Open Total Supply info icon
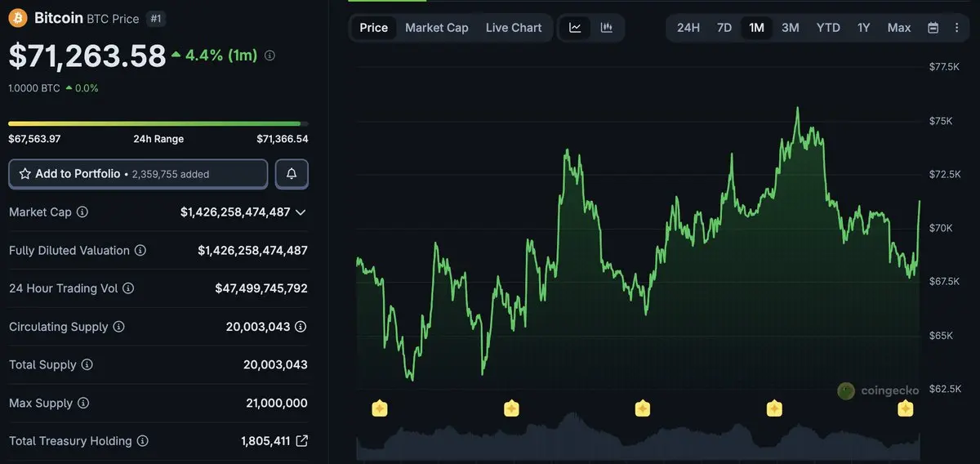This screenshot has width=980, height=464. pyautogui.click(x=87, y=365)
